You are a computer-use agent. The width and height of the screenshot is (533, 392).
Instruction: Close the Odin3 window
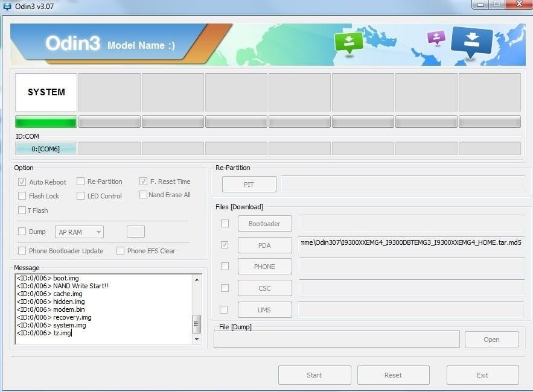[519, 4]
